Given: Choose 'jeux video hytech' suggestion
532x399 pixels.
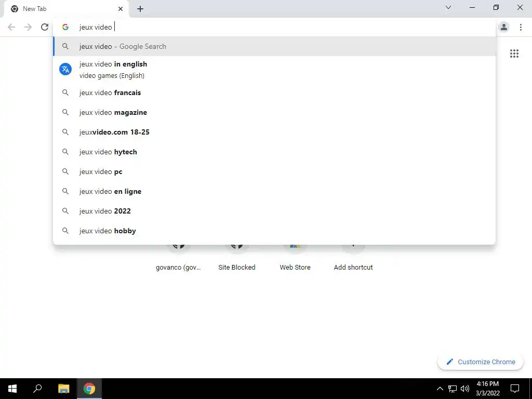Looking at the screenshot, I should tap(274, 152).
